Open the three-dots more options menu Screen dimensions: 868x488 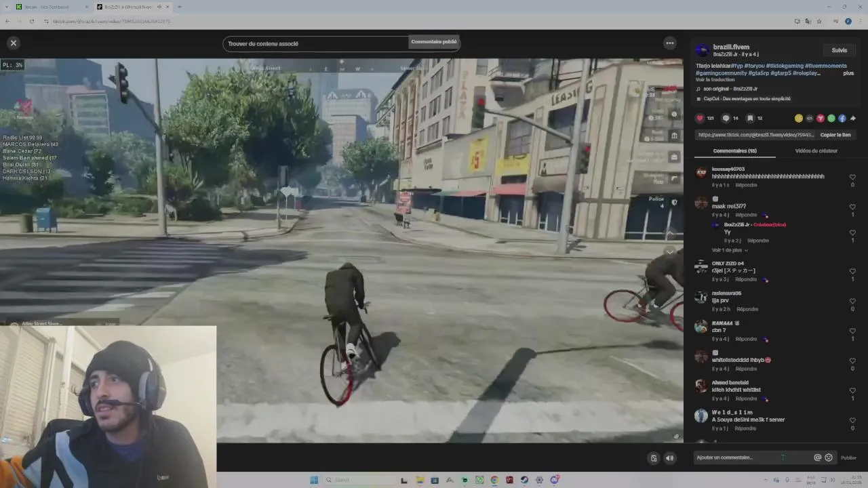click(670, 43)
